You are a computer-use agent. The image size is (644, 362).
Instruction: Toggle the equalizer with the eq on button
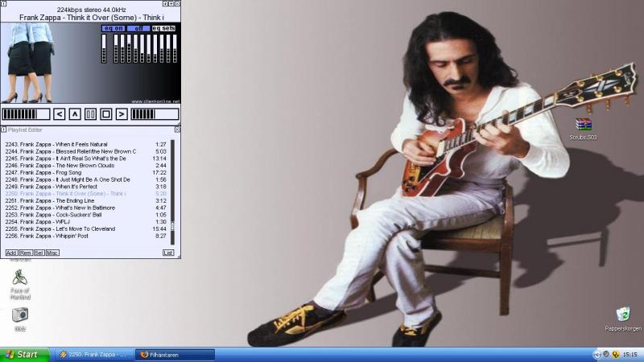click(114, 28)
